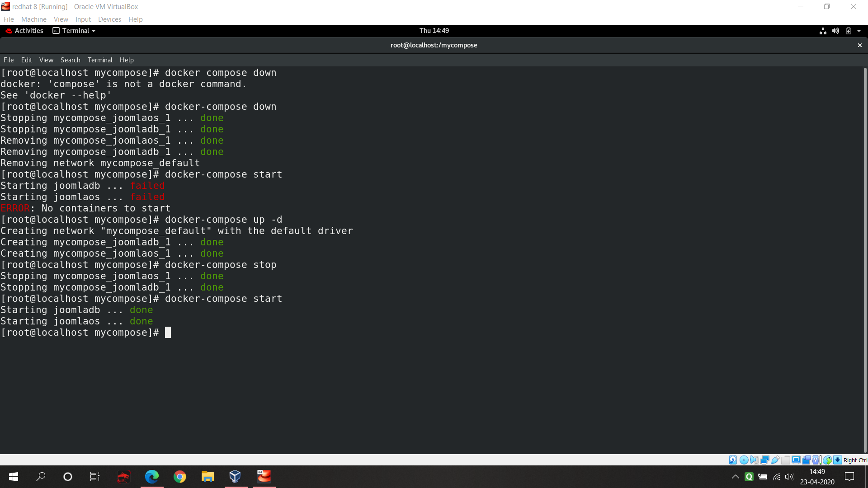Select the View menu in VirtualBox
This screenshot has width=868, height=488.
(61, 19)
